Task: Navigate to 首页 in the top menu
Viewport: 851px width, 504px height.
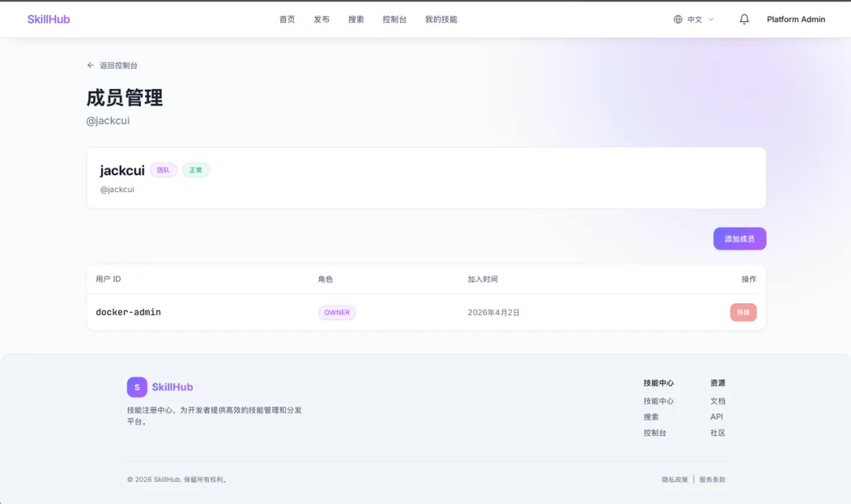Action: coord(287,18)
